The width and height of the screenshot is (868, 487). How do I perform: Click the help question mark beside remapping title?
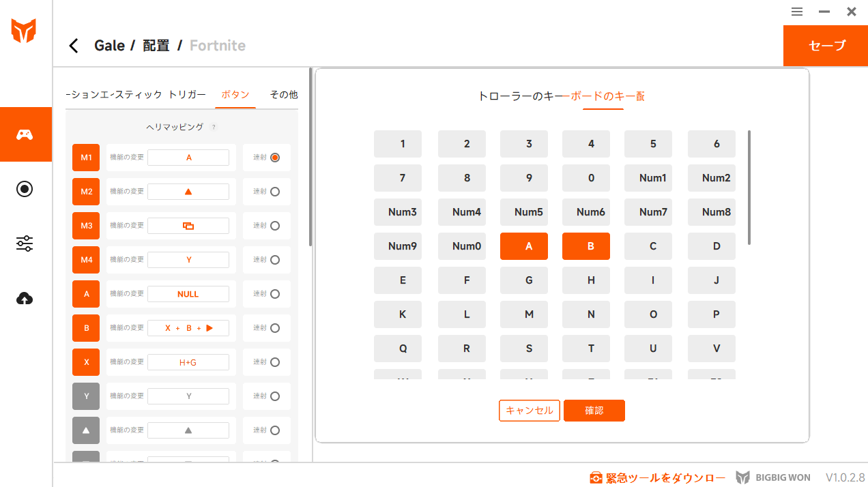click(x=214, y=127)
